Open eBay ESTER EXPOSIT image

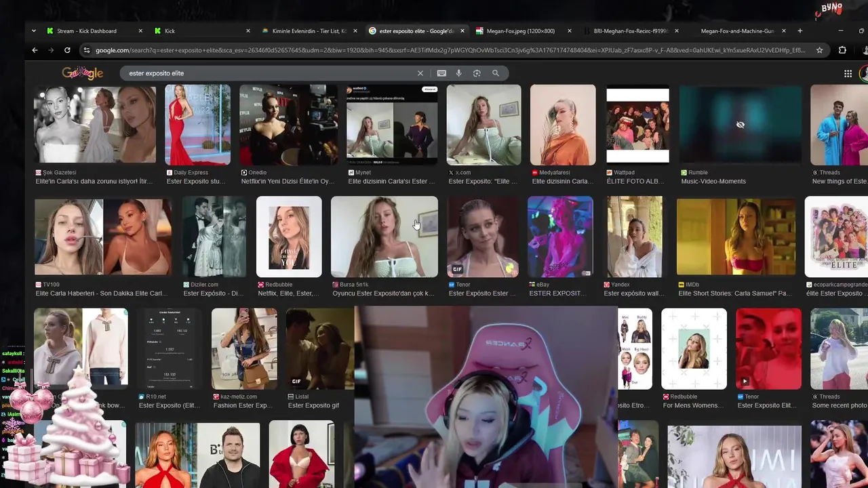[560, 237]
